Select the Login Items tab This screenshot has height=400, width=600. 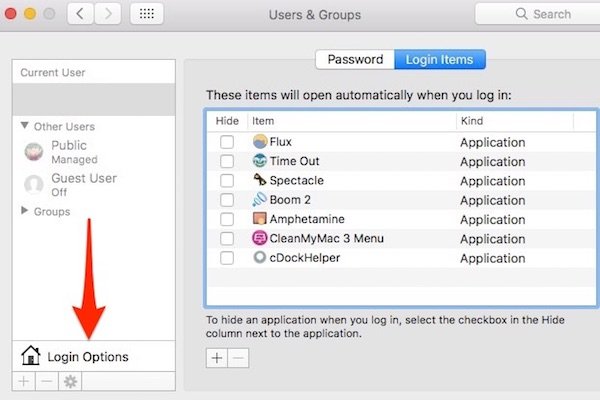440,60
